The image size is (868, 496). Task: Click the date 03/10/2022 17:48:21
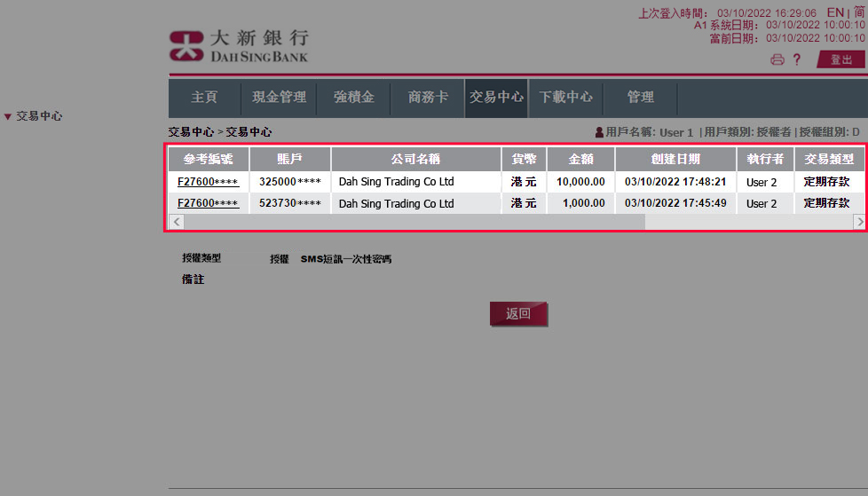675,182
